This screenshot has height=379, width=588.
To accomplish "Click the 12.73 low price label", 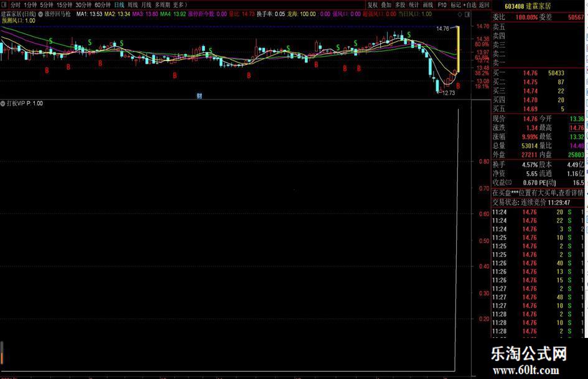I will click(x=449, y=93).
